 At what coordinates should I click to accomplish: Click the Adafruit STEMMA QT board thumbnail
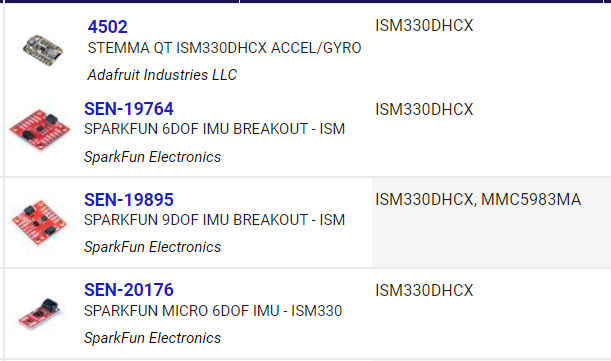(43, 50)
